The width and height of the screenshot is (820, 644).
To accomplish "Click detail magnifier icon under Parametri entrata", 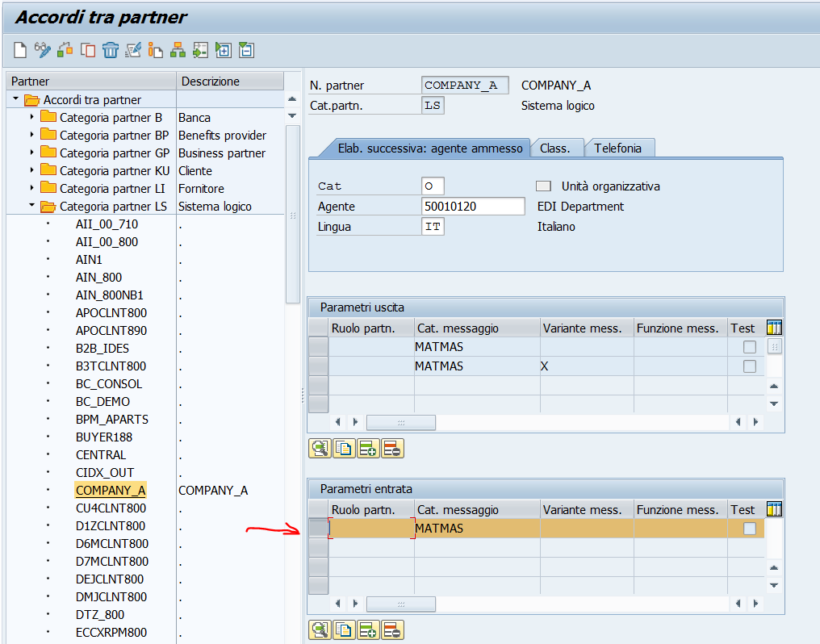I will (x=320, y=630).
